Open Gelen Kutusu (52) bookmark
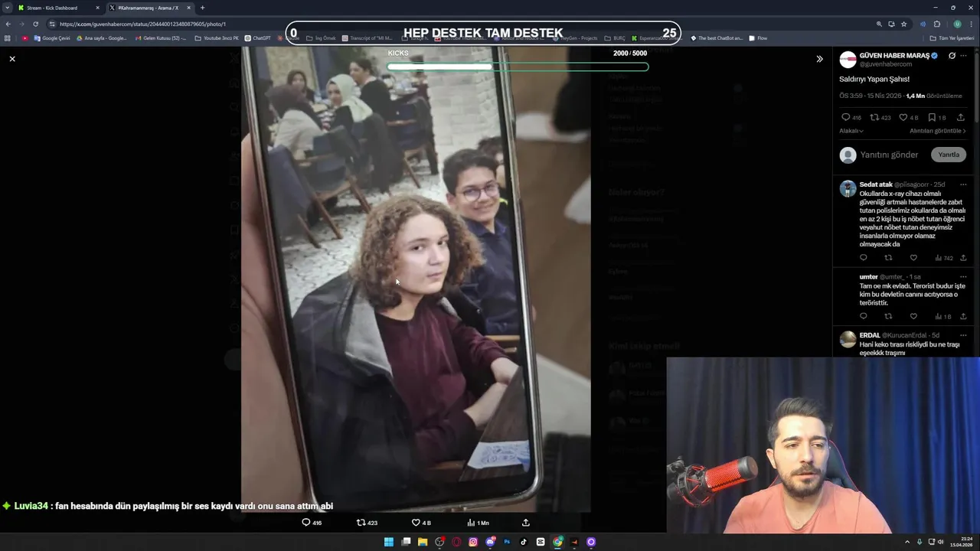The width and height of the screenshot is (980, 551). click(160, 38)
